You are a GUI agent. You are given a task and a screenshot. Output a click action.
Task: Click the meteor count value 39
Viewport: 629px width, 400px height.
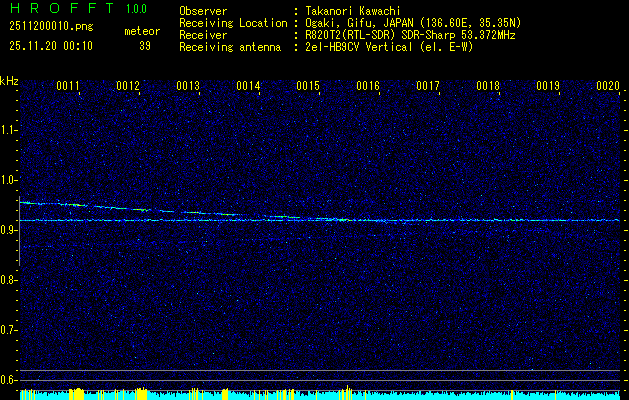pyautogui.click(x=144, y=46)
